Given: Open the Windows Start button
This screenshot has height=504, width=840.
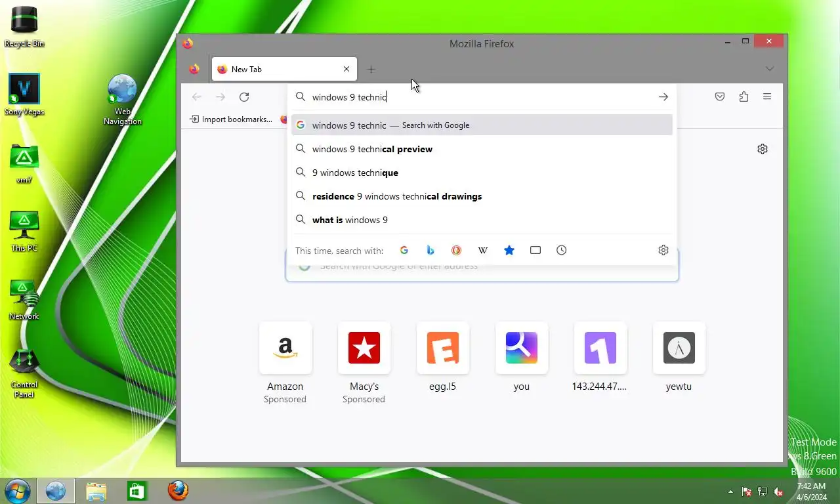Looking at the screenshot, I should pyautogui.click(x=17, y=491).
